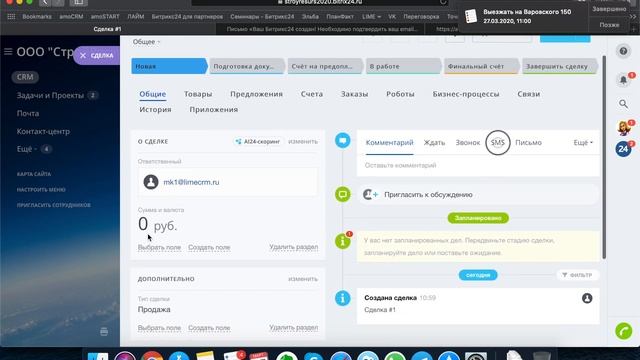The width and height of the screenshot is (640, 360).
Task: Click Создать поле under сумма field
Action: tap(209, 247)
